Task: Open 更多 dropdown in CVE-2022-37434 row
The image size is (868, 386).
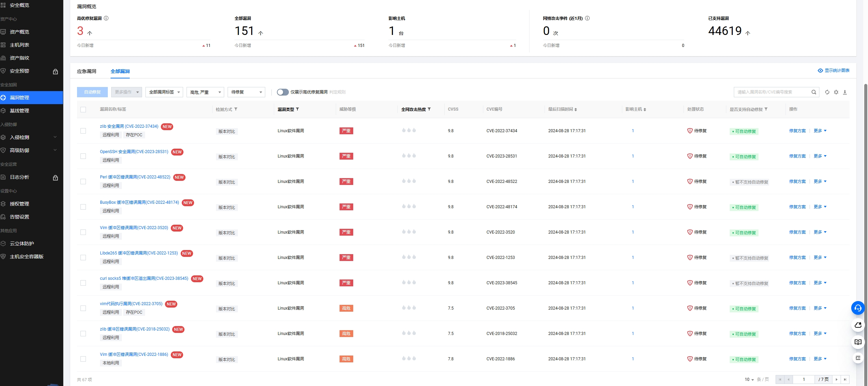Action: 820,131
